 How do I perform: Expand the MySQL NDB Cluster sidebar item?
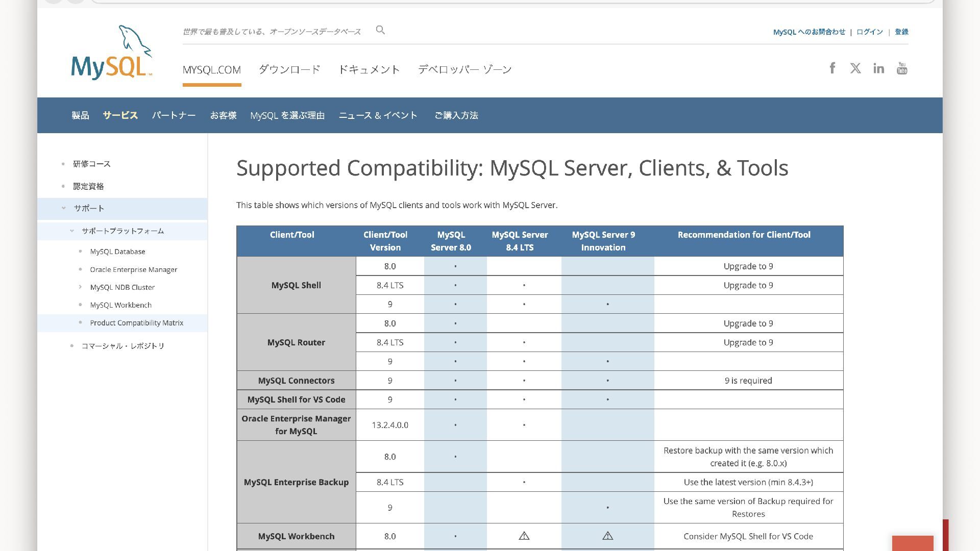click(x=80, y=287)
